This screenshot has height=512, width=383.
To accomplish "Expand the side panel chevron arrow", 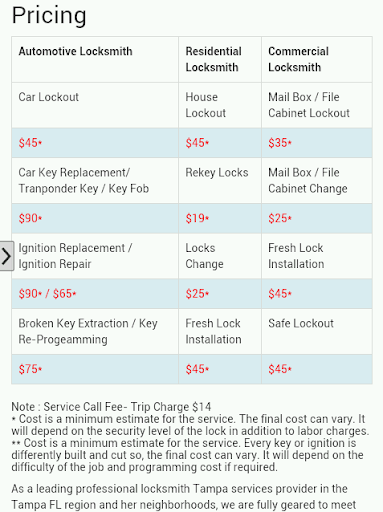I will [x=7, y=256].
